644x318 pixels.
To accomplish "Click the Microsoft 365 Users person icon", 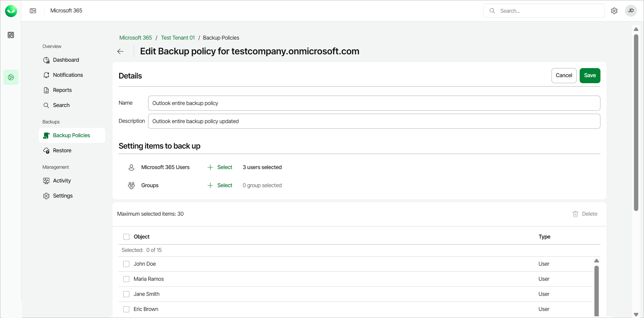I will coord(131,167).
